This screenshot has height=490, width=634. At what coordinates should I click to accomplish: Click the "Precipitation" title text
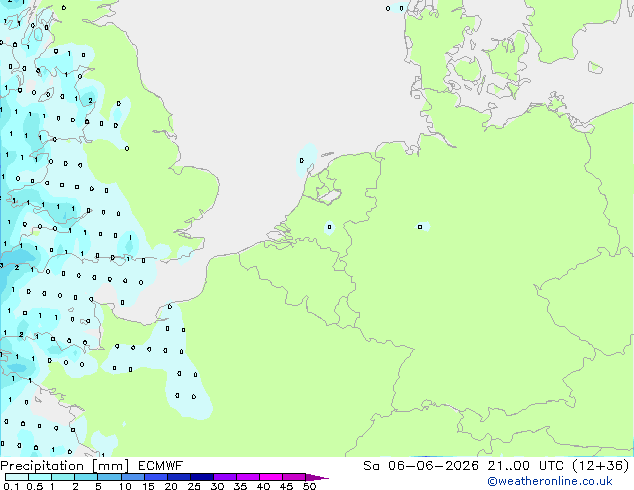pyautogui.click(x=42, y=466)
